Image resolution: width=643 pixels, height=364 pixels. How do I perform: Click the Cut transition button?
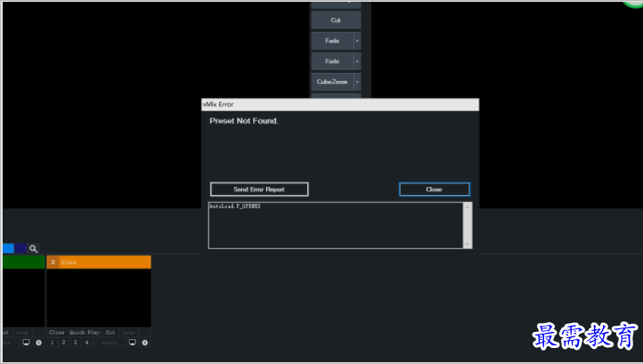click(x=336, y=20)
